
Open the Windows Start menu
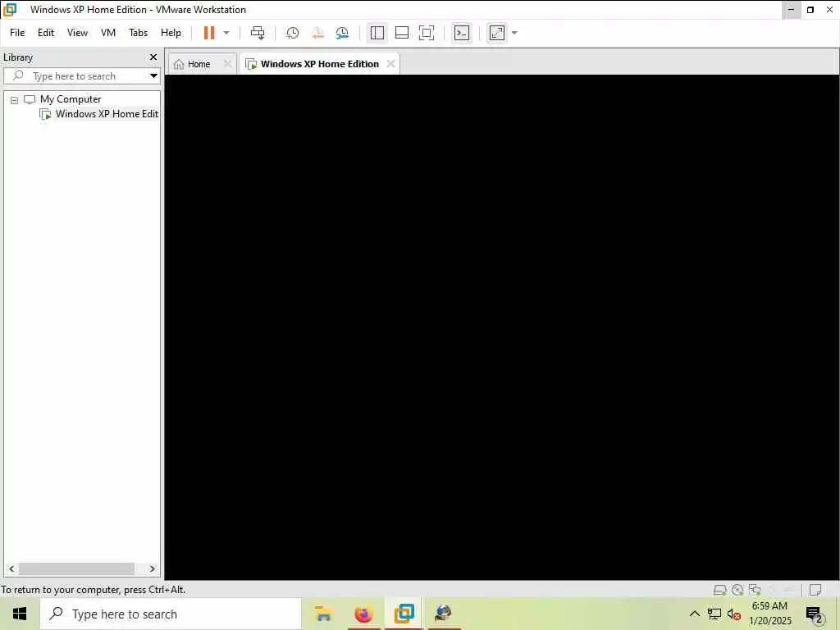(20, 614)
